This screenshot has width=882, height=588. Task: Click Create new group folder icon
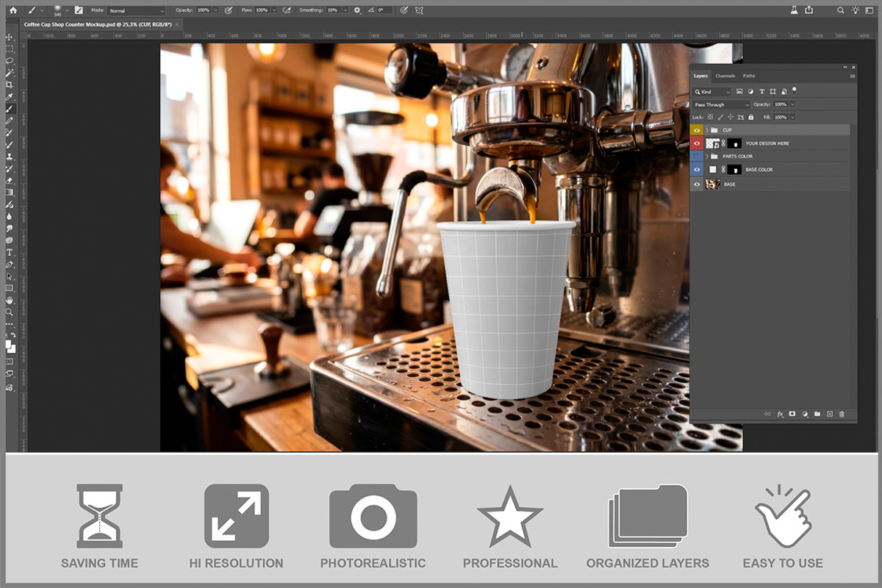[x=817, y=414]
